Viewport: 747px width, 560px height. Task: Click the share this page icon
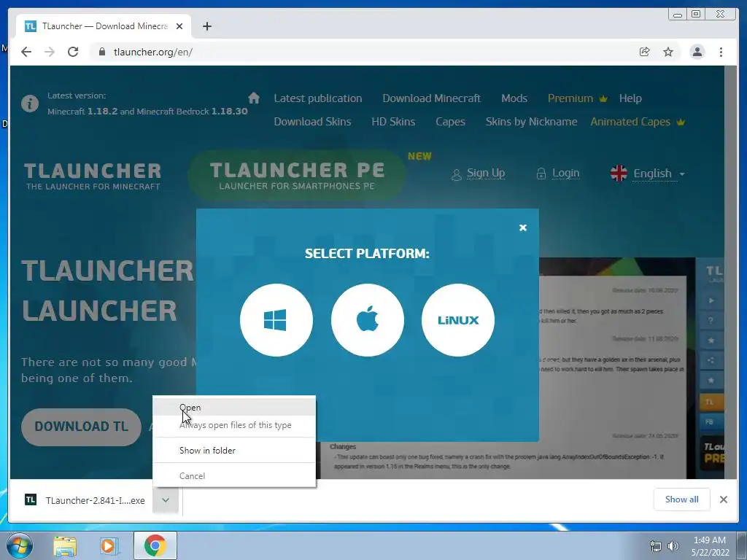pyautogui.click(x=644, y=52)
